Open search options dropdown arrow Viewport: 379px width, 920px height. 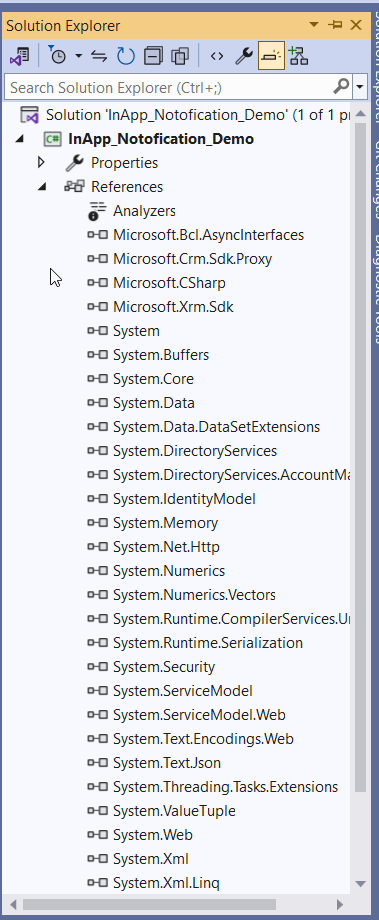pos(359,88)
